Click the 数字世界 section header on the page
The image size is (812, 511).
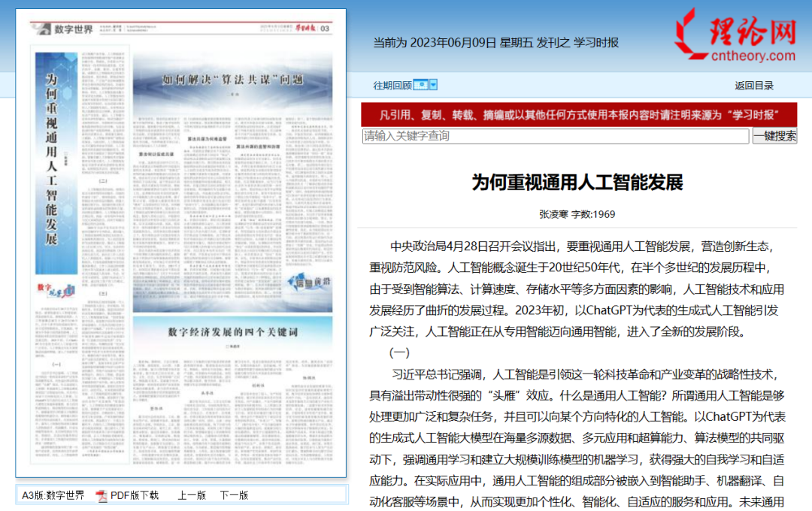coord(73,29)
